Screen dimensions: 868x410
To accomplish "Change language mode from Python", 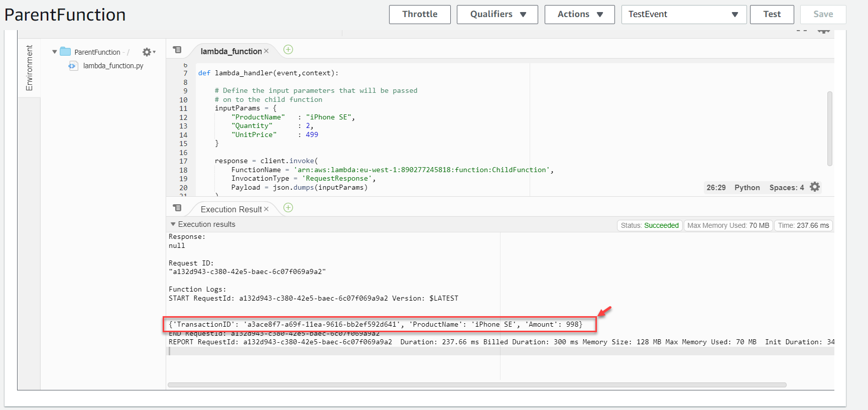I will [x=747, y=188].
